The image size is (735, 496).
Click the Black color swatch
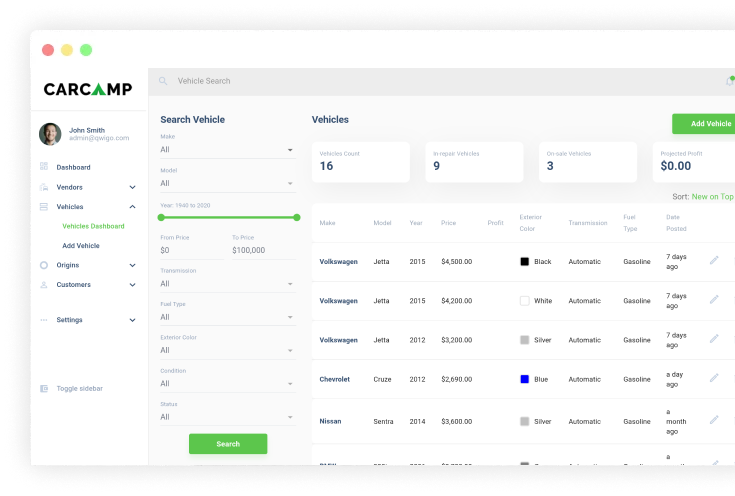(525, 261)
